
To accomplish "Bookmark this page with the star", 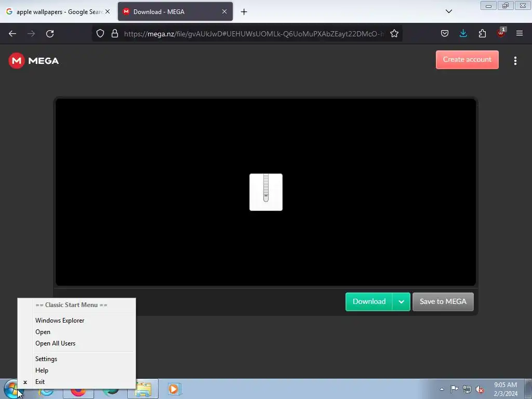I will click(x=394, y=34).
